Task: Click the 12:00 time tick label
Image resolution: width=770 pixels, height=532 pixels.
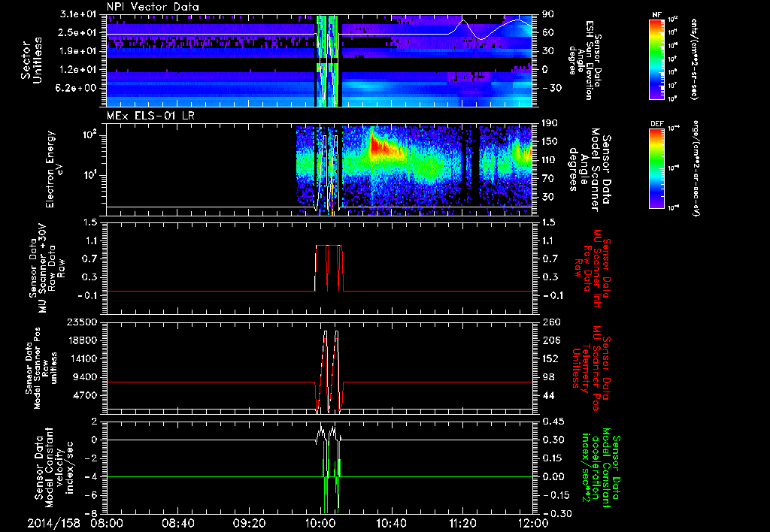Action: (x=533, y=523)
